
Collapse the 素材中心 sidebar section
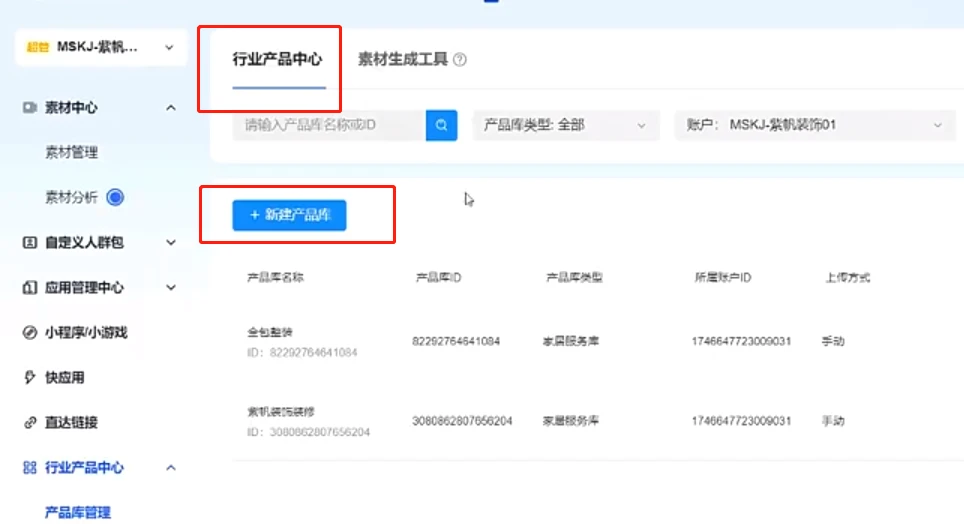pyautogui.click(x=171, y=108)
